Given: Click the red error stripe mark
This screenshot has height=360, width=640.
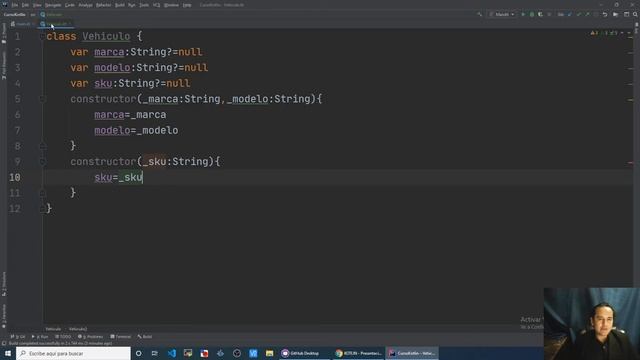Looking at the screenshot, I should [x=630, y=162].
